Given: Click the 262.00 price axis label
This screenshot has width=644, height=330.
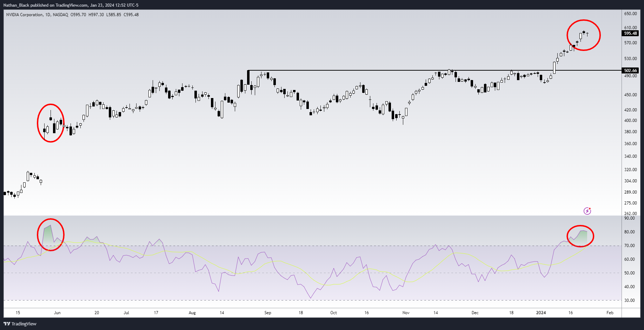Looking at the screenshot, I should tap(630, 213).
